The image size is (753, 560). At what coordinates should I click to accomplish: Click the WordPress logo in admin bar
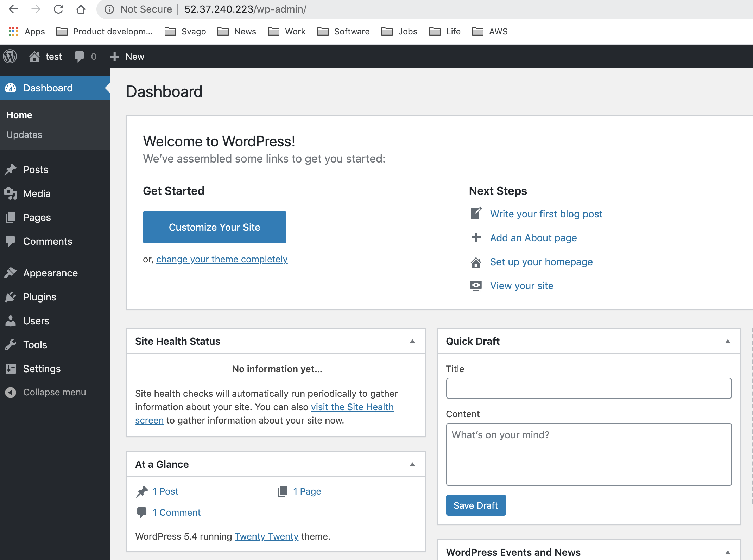(10, 56)
